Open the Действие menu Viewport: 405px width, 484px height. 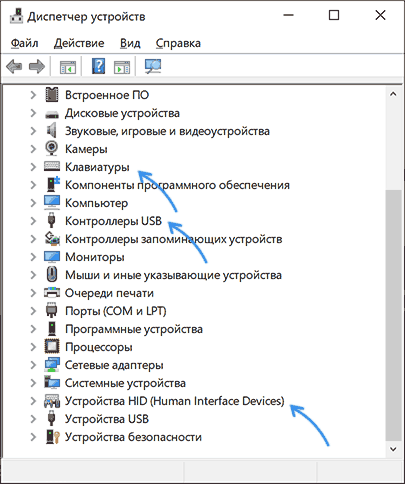pos(79,43)
